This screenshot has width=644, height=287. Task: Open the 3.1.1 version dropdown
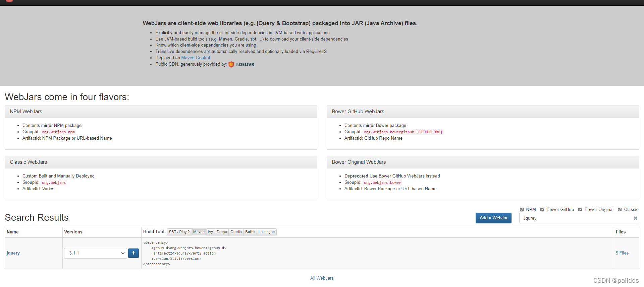coord(96,253)
